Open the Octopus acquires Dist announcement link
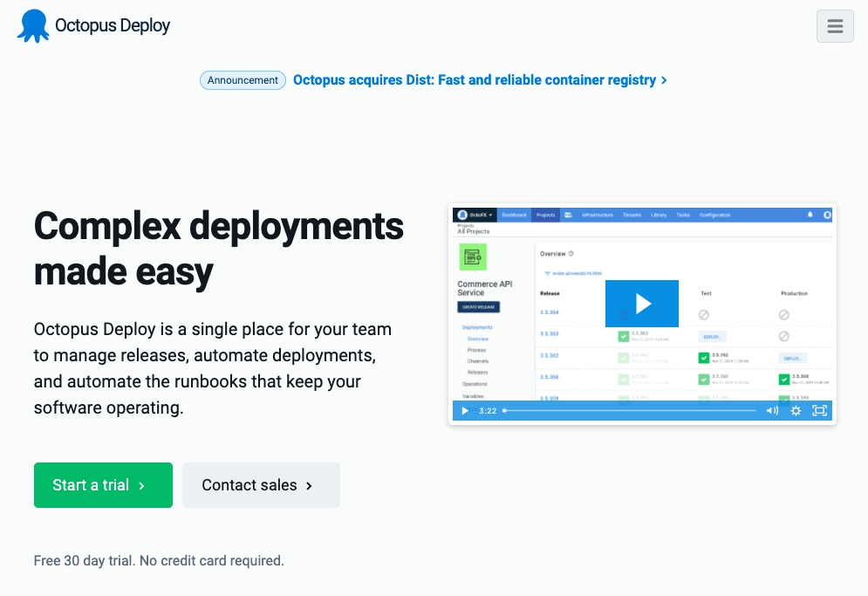 (474, 80)
